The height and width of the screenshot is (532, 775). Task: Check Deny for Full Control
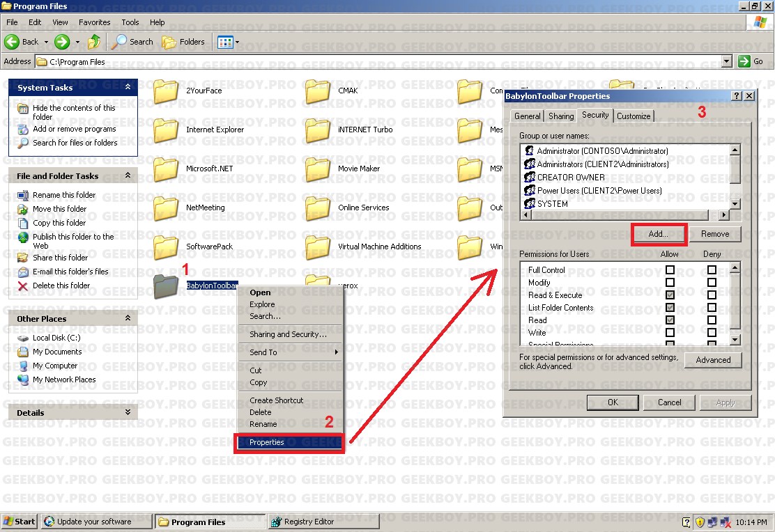(712, 269)
